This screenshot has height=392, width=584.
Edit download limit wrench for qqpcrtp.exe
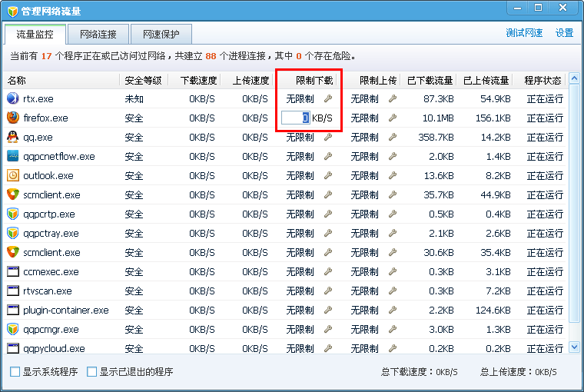[x=328, y=214]
